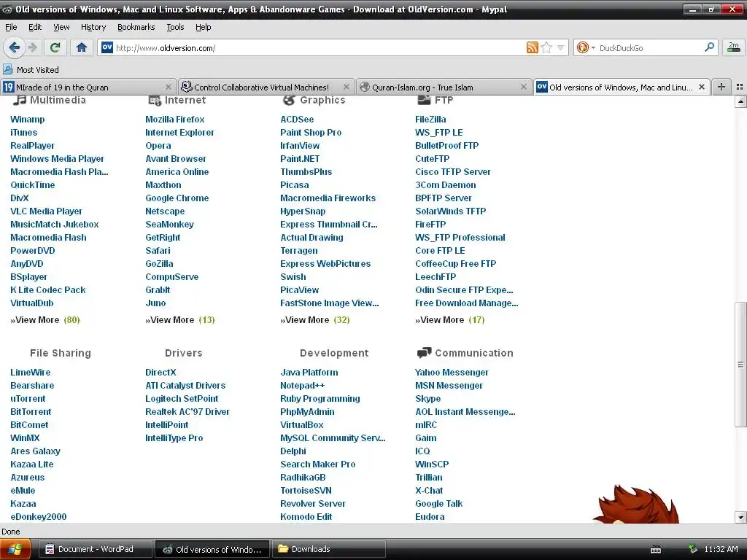Screen dimensions: 747x560
Task: Open the address bar history dropdown arrow
Action: [561, 47]
